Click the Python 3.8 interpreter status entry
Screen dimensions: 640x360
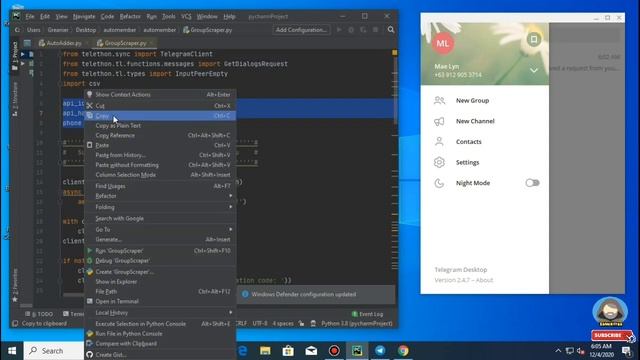[x=357, y=324]
